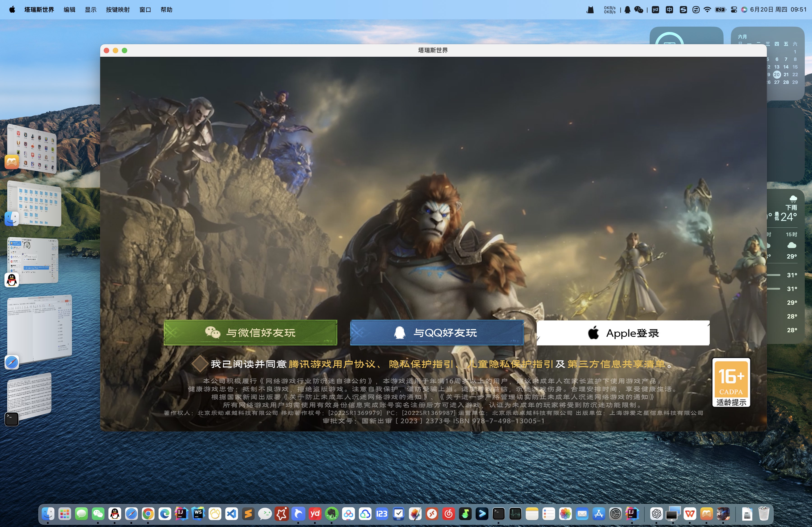This screenshot has height=527, width=812.
Task: Click the Wi-Fi status icon
Action: (x=707, y=9)
